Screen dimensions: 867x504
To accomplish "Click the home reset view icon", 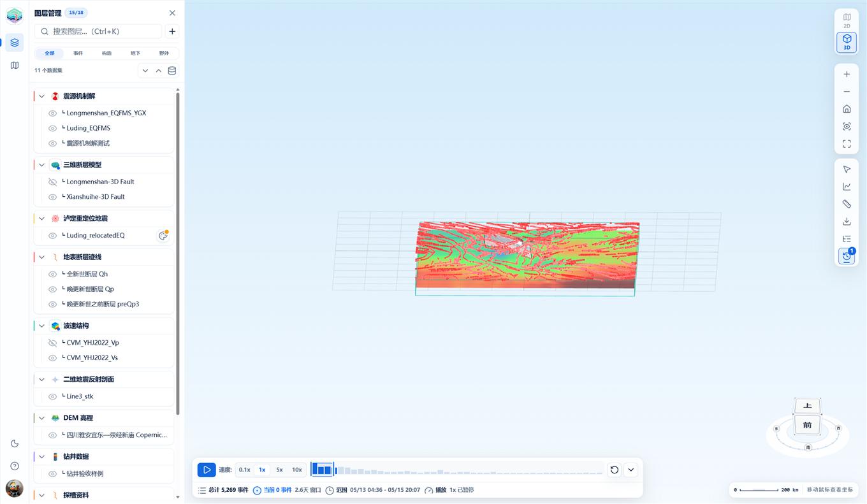I will click(x=847, y=109).
